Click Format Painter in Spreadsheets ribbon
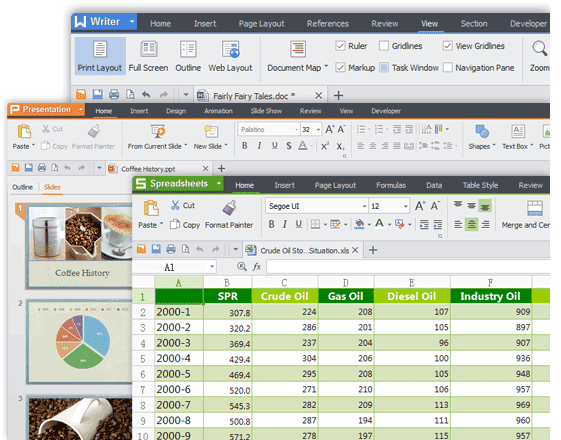This screenshot has width=561, height=440. (229, 215)
